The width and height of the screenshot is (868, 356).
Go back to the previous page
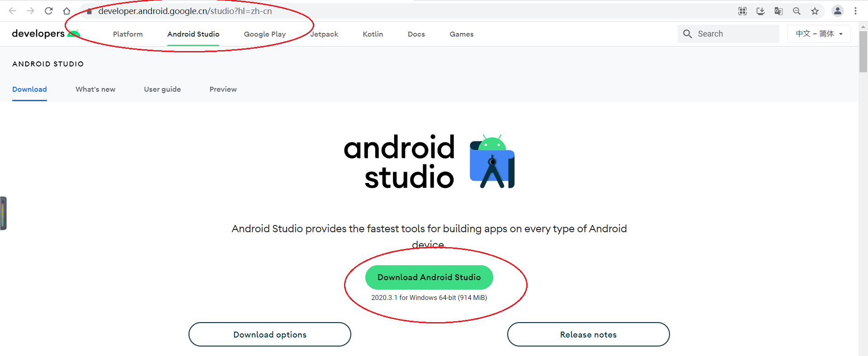13,11
